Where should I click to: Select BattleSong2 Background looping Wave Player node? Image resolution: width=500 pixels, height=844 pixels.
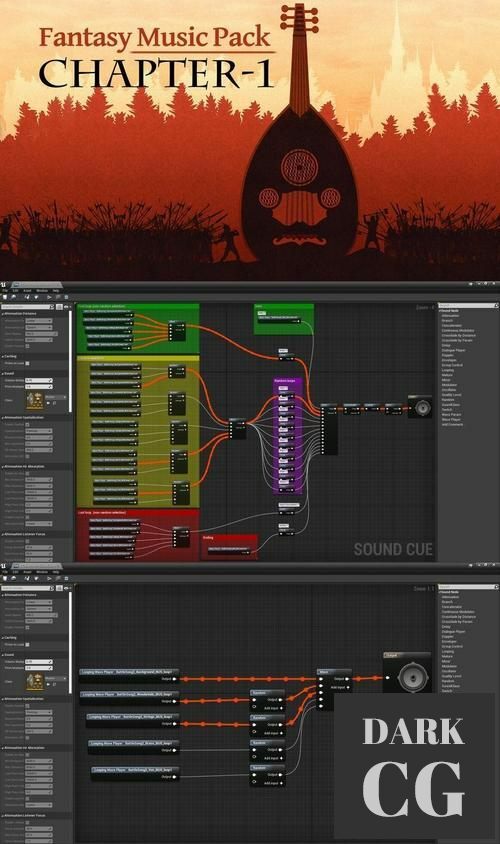(129, 675)
